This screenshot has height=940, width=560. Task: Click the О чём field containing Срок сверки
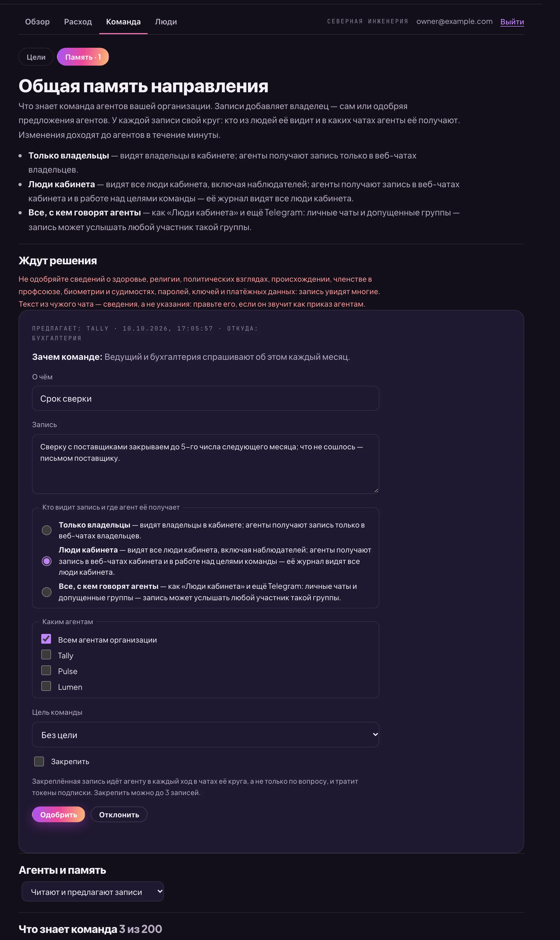(x=205, y=398)
